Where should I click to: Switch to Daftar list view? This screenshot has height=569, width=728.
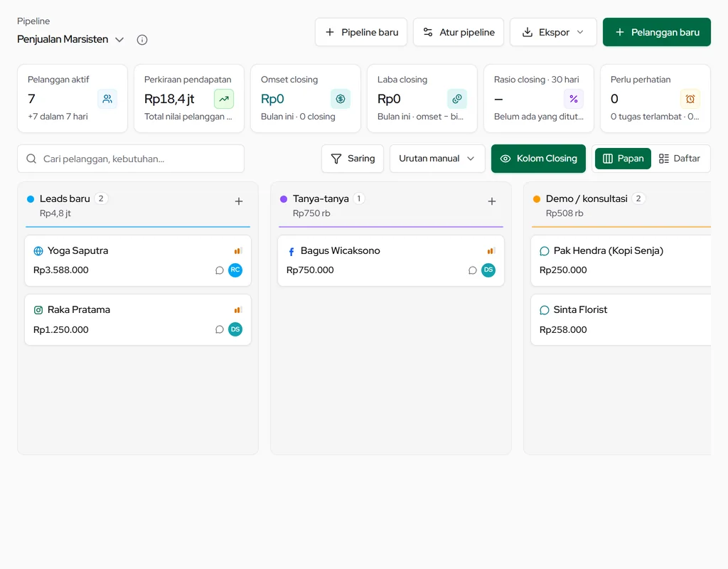(x=679, y=159)
